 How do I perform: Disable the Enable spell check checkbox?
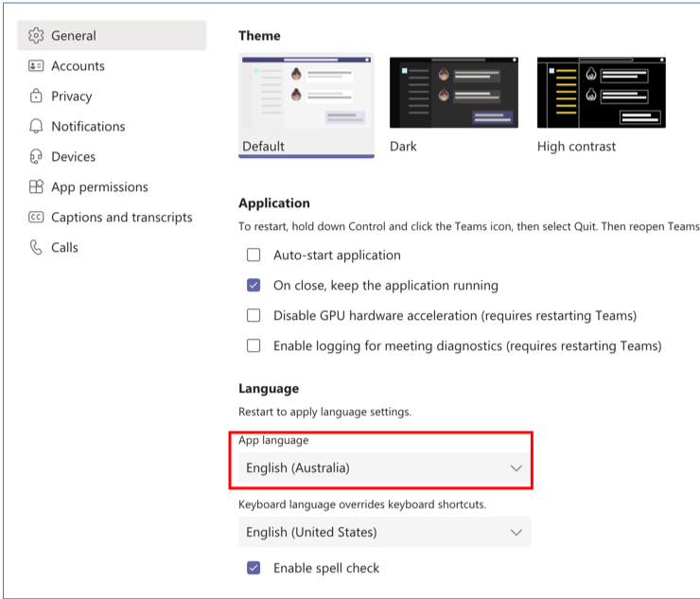coord(254,569)
